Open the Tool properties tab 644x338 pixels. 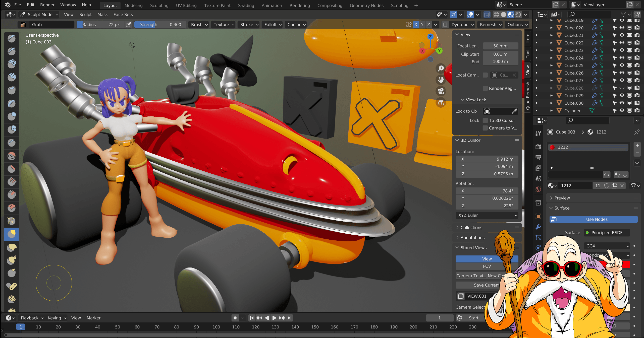click(538, 133)
